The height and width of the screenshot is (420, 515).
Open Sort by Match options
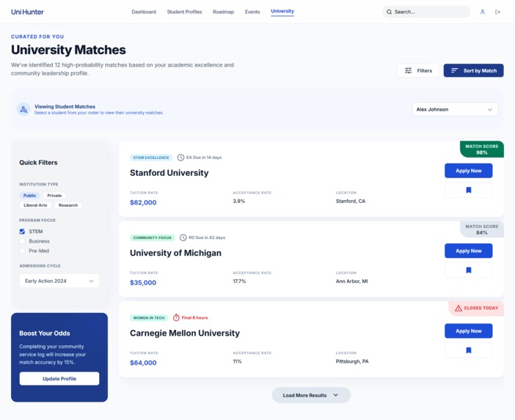473,70
